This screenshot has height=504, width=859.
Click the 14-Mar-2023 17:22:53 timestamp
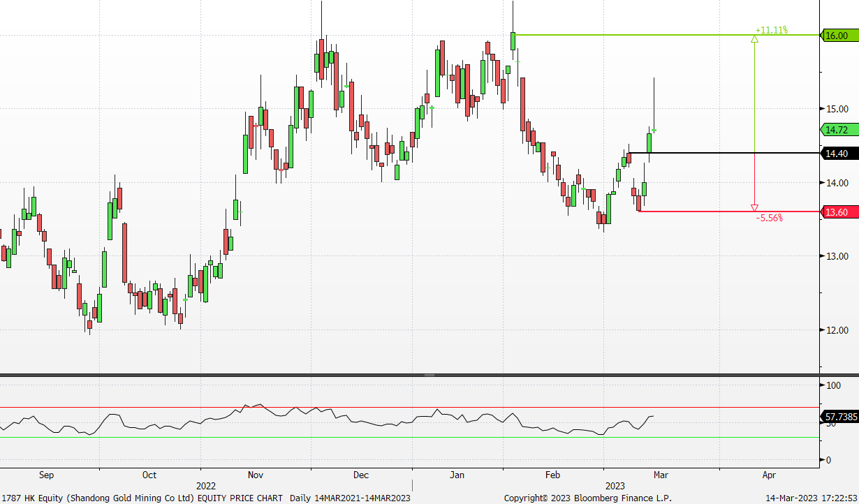tap(812, 498)
